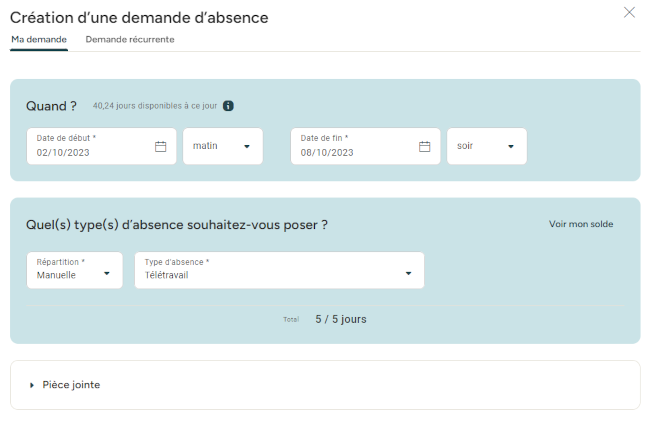Click the arrow of the matin selector

tap(247, 146)
